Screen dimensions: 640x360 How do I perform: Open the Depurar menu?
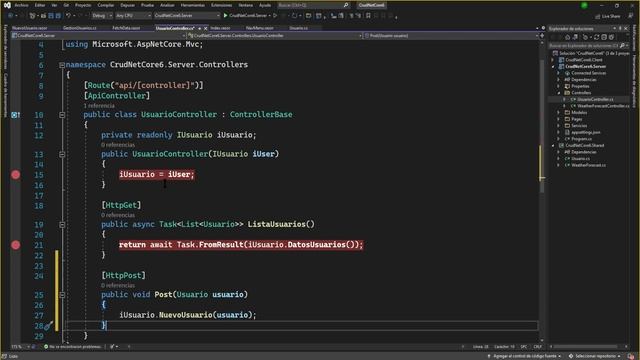tap(127, 5)
